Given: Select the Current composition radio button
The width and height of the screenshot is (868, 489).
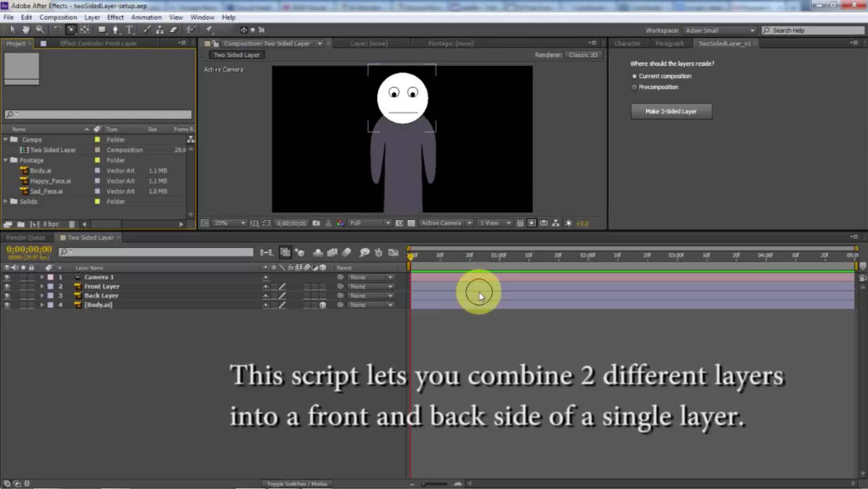Looking at the screenshot, I should 634,76.
